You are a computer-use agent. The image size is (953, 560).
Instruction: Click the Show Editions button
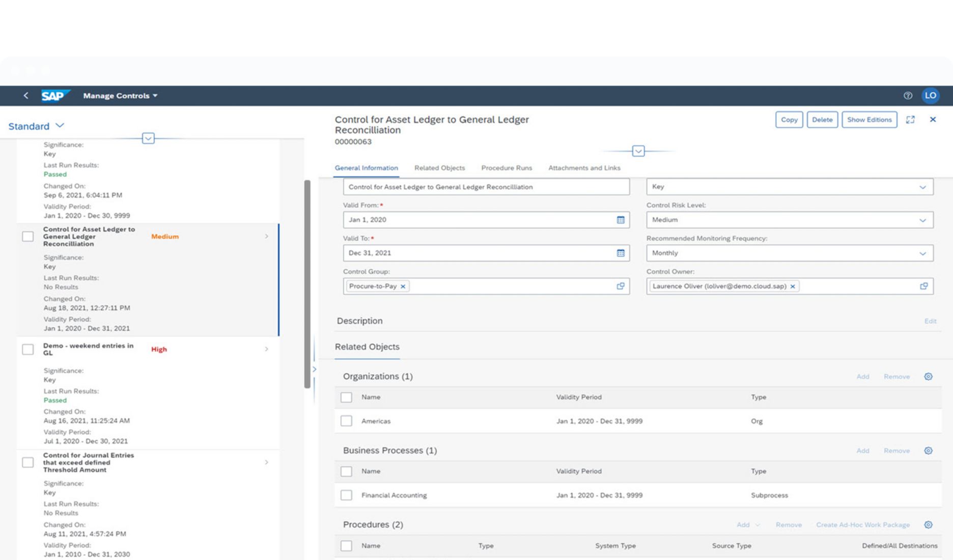[870, 120]
